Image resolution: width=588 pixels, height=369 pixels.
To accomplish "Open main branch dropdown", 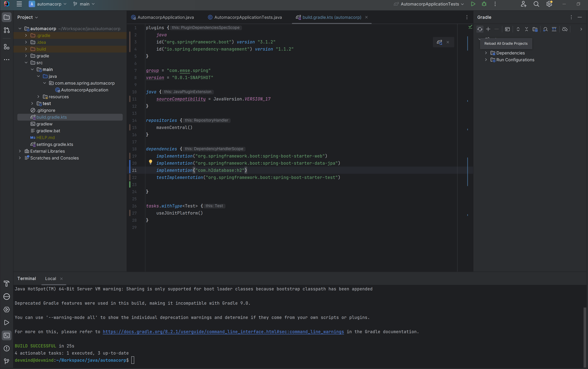I will pos(84,4).
